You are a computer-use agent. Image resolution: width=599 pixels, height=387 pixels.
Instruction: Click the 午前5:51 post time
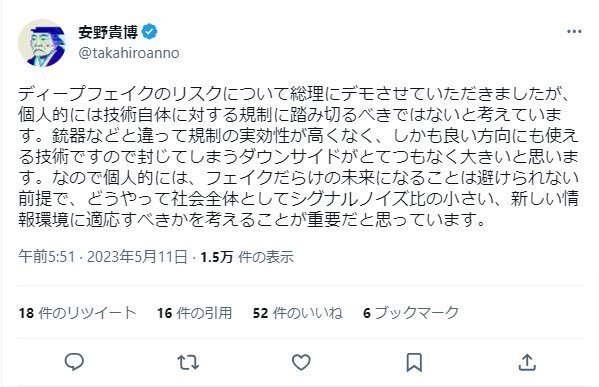[47, 257]
